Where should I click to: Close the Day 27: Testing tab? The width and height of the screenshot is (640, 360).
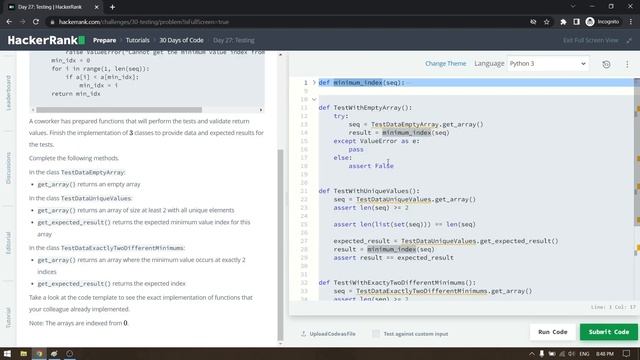[97, 7]
